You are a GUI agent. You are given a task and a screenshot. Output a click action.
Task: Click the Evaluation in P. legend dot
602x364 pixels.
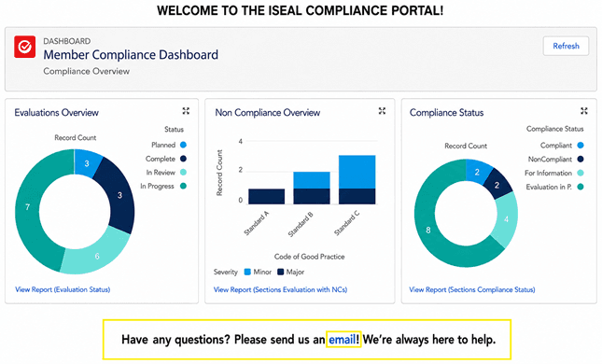pyautogui.click(x=581, y=187)
